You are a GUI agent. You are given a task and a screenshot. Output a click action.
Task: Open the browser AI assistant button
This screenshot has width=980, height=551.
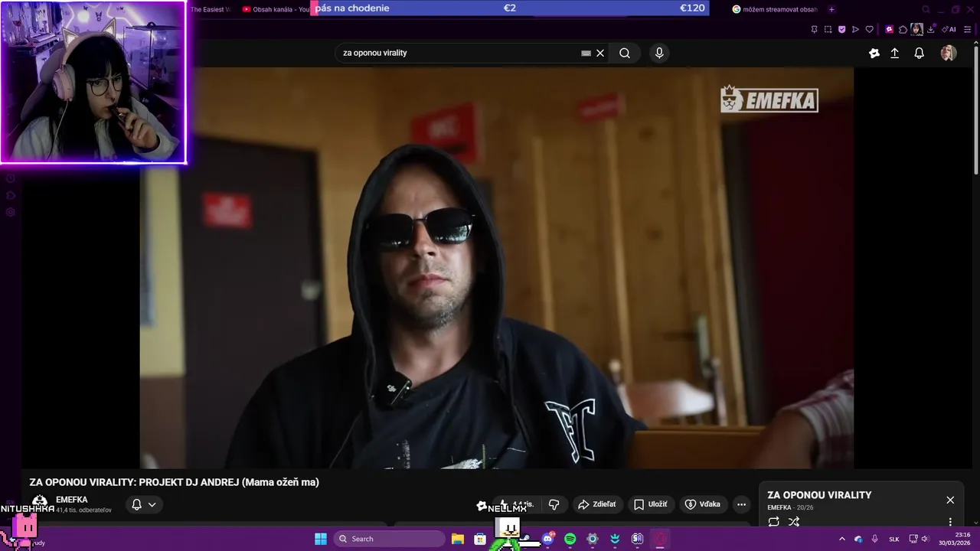pos(950,29)
